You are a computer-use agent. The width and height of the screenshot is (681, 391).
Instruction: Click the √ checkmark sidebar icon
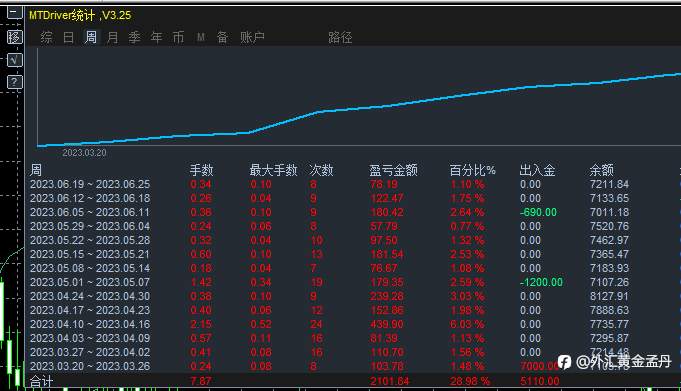[14, 60]
